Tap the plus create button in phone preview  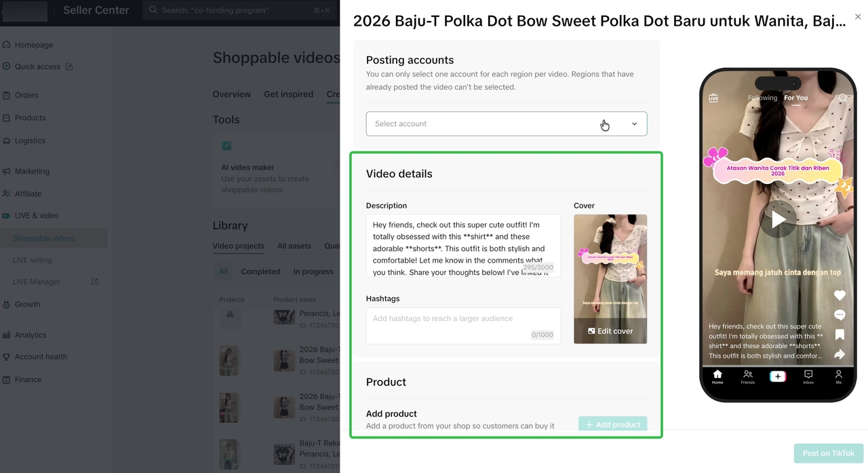[x=778, y=377]
